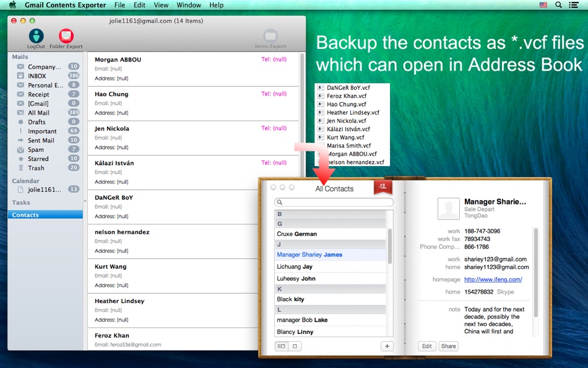Click the Contacts section in the sidebar
The width and height of the screenshot is (588, 368).
coord(45,215)
